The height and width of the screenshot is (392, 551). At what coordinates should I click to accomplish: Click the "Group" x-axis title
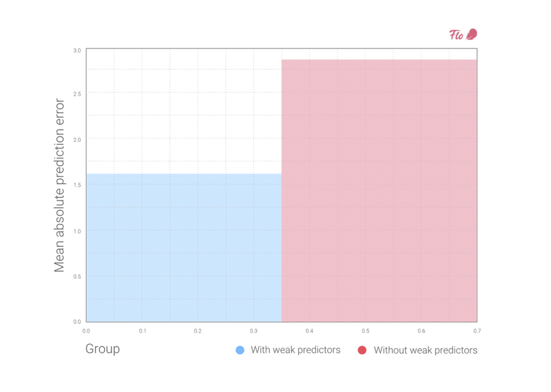point(102,349)
